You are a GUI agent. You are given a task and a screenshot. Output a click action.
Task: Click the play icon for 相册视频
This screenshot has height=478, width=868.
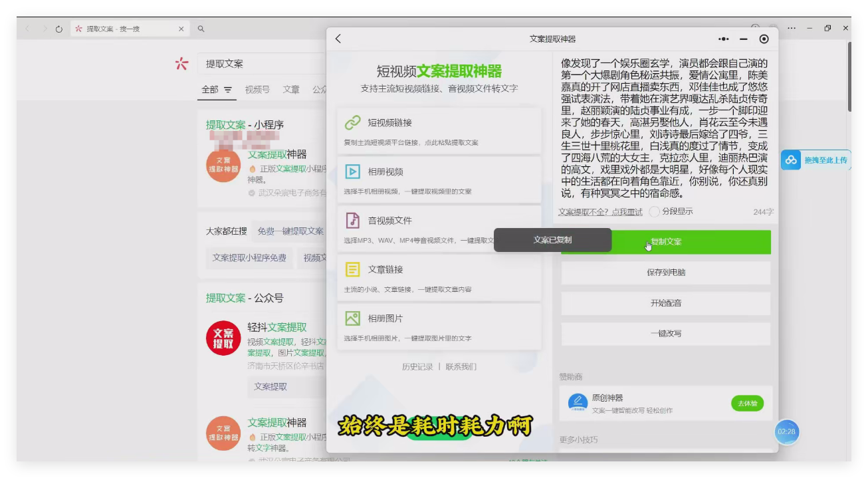coord(353,172)
